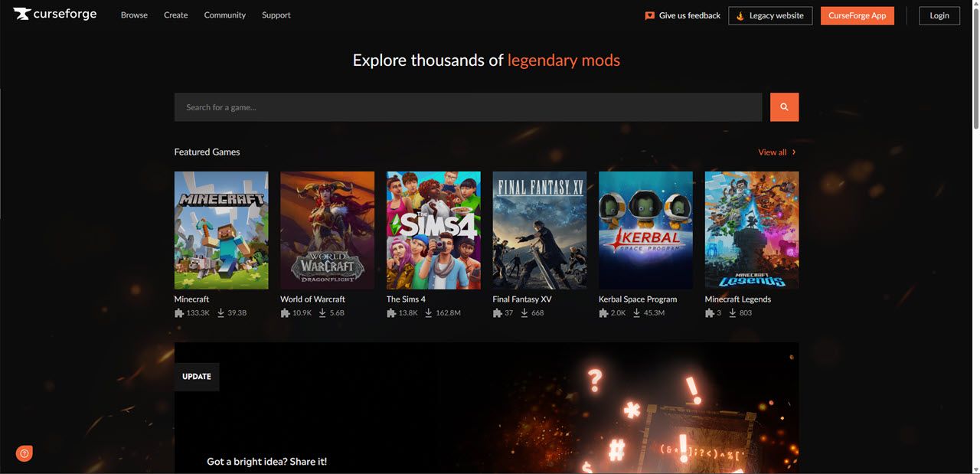
Task: Click the '45.3M' downloads count
Action: pyautogui.click(x=654, y=313)
